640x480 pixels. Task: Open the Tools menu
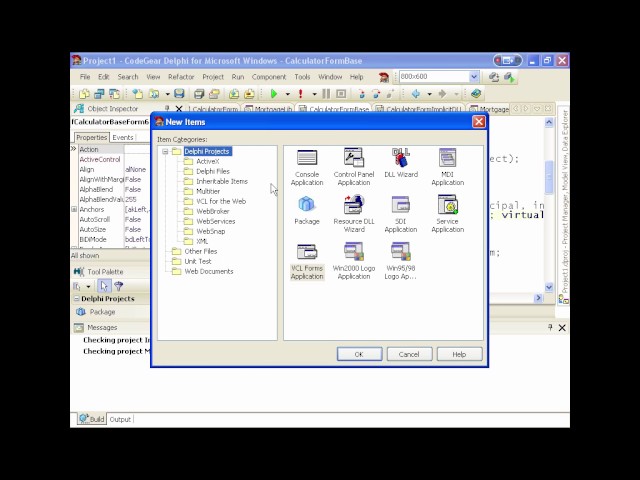coord(302,77)
